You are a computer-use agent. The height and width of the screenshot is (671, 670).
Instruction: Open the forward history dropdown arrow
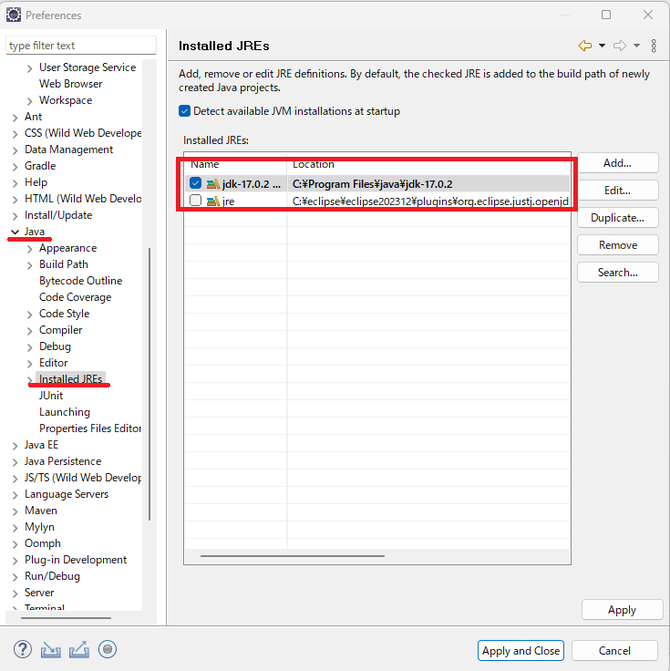click(637, 45)
